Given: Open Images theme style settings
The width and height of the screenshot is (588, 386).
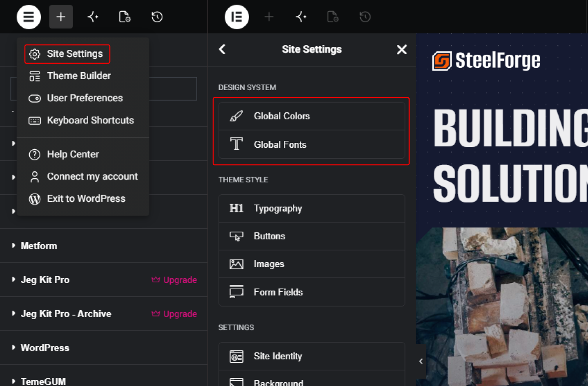Looking at the screenshot, I should [312, 264].
